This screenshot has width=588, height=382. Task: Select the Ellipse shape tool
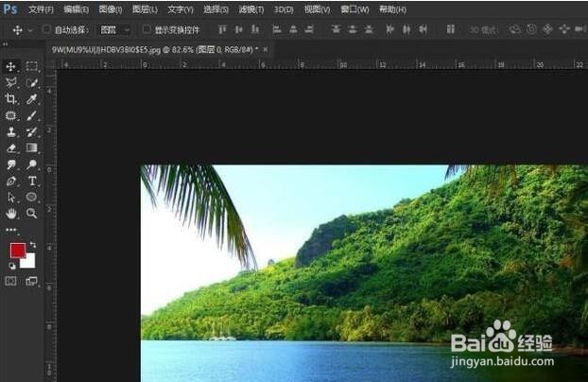[31, 197]
